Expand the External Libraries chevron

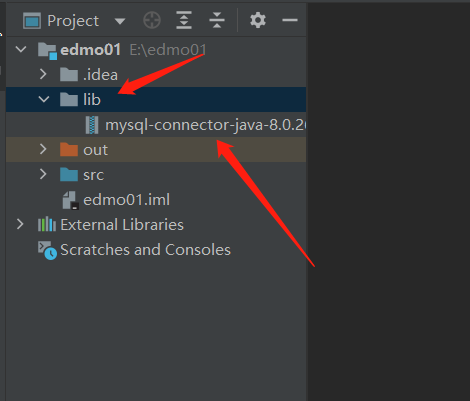(20, 224)
